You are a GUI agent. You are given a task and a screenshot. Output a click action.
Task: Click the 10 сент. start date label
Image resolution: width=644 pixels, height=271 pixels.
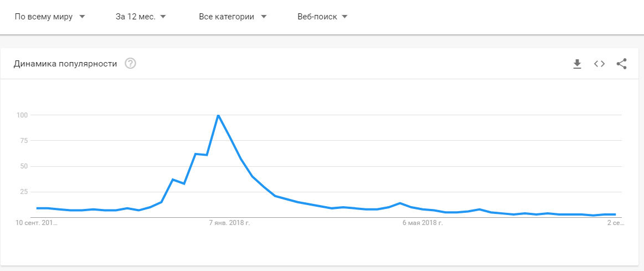point(37,223)
